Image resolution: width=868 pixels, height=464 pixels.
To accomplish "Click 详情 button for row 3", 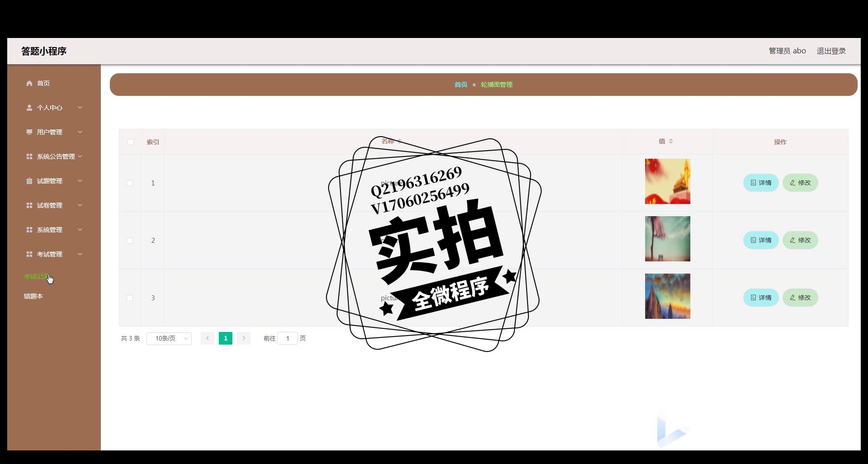I will coord(761,298).
